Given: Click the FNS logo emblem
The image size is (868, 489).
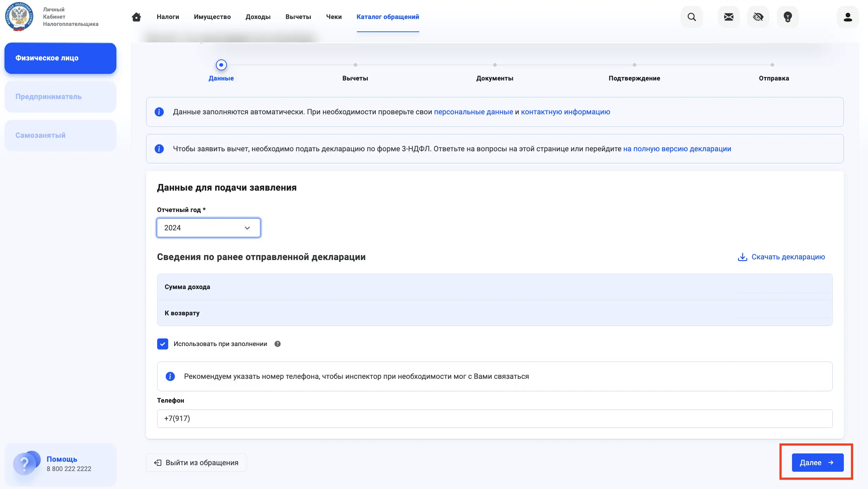Looking at the screenshot, I should pyautogui.click(x=19, y=17).
